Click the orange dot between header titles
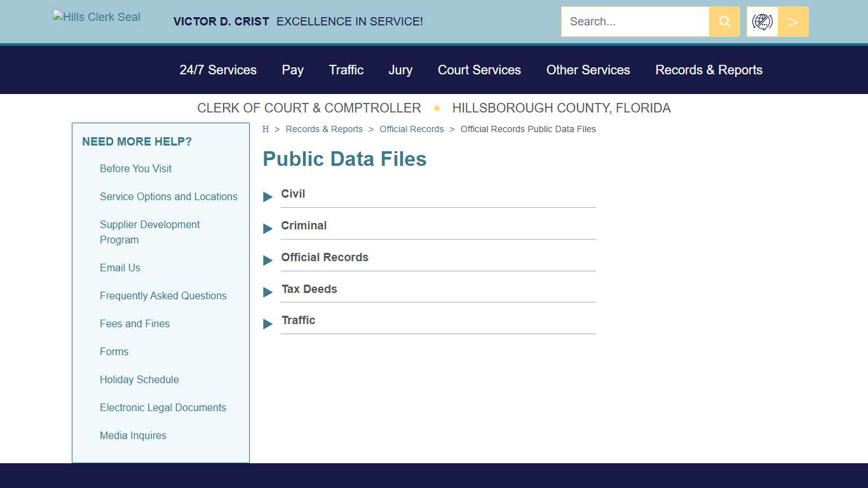This screenshot has height=488, width=868. [x=437, y=108]
